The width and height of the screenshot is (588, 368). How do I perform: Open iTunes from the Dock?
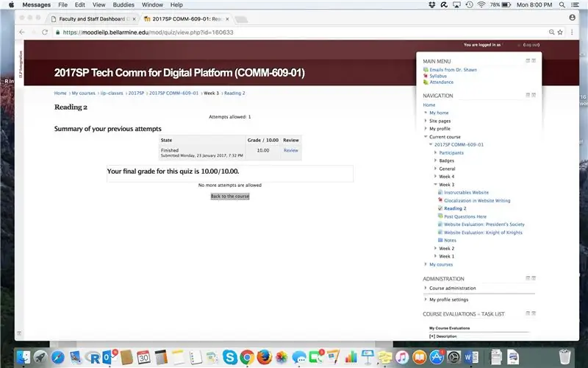click(401, 357)
